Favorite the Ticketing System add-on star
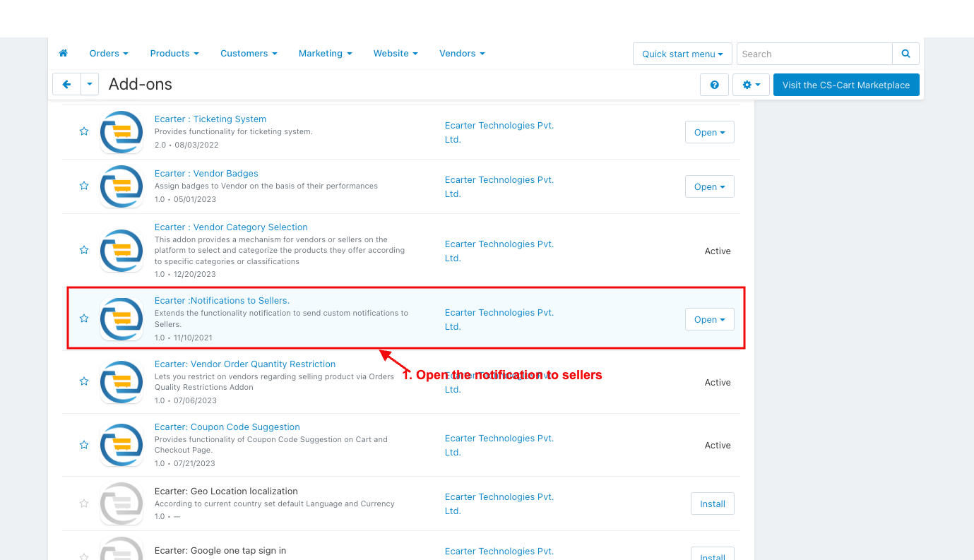The image size is (974, 560). point(84,131)
